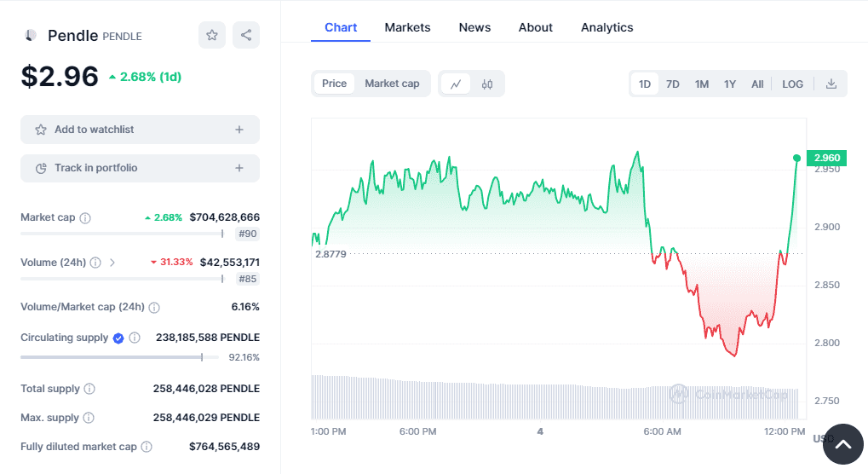The image size is (868, 474).
Task: Switch to the candlestick chart view
Action: pyautogui.click(x=487, y=84)
